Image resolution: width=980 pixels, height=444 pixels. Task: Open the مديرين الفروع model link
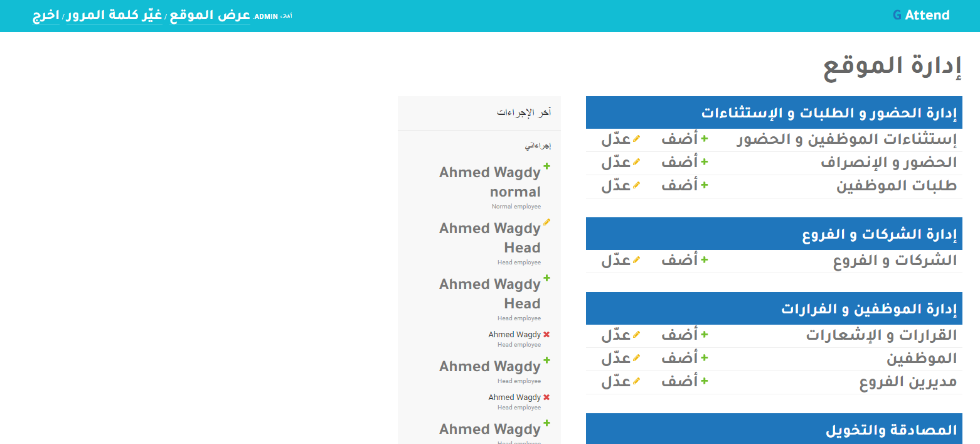(908, 382)
